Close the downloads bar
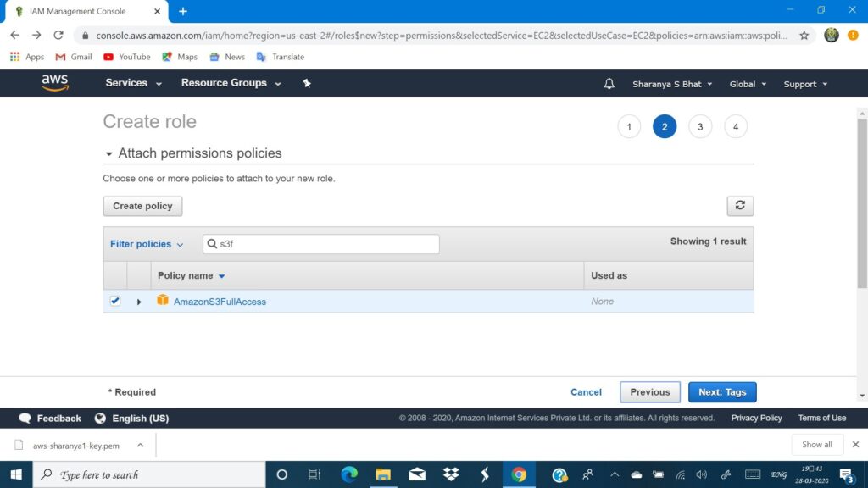868x488 pixels. click(855, 444)
